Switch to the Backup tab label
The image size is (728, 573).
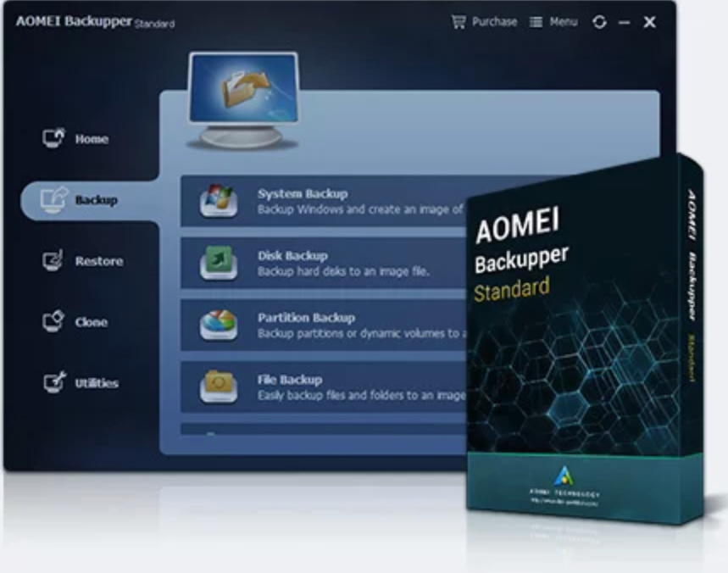click(96, 200)
